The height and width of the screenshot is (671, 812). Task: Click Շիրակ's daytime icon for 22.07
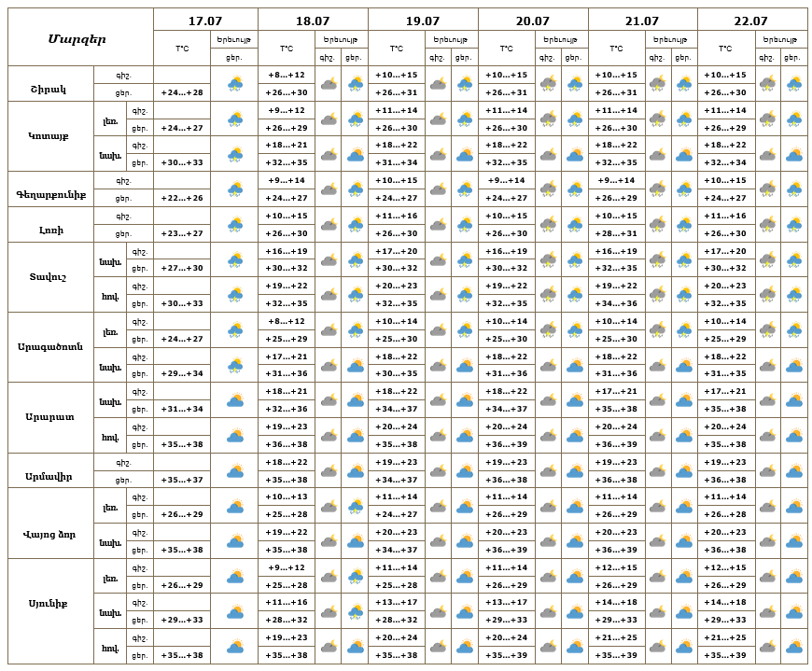pyautogui.click(x=794, y=84)
